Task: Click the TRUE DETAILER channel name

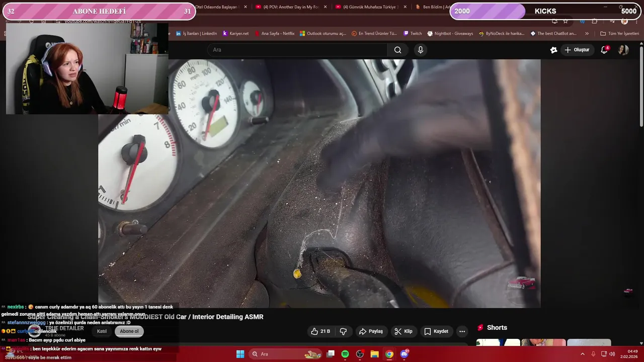Action: 64,328
